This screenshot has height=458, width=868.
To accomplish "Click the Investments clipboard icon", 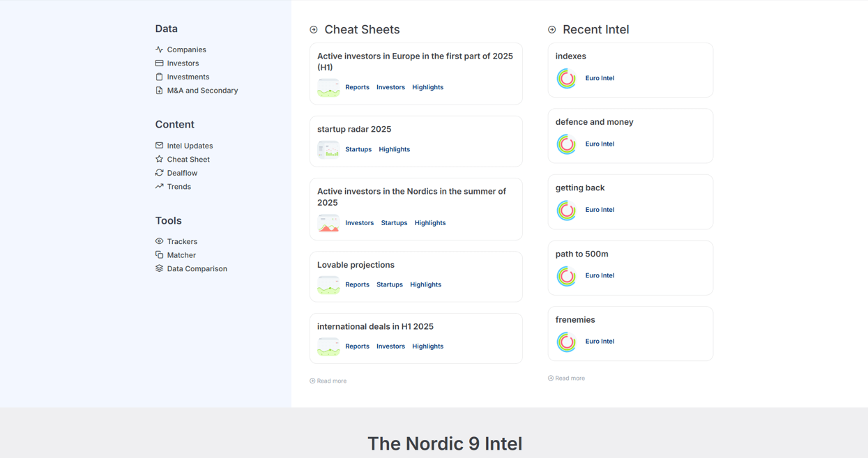I will coord(159,77).
